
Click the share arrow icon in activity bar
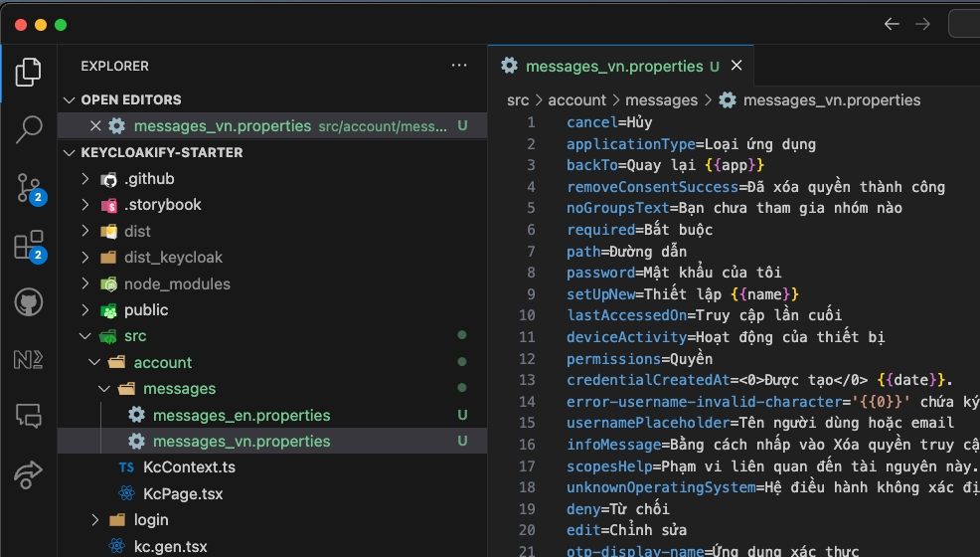coord(29,473)
